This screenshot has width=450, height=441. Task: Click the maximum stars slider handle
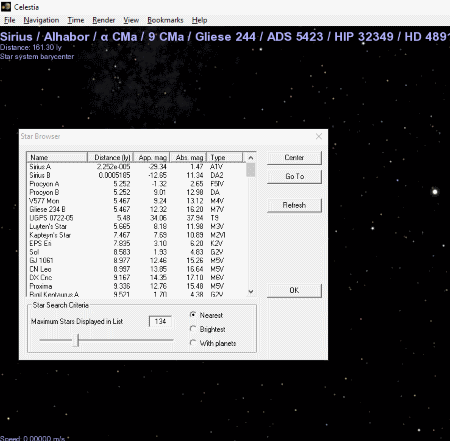(76, 340)
